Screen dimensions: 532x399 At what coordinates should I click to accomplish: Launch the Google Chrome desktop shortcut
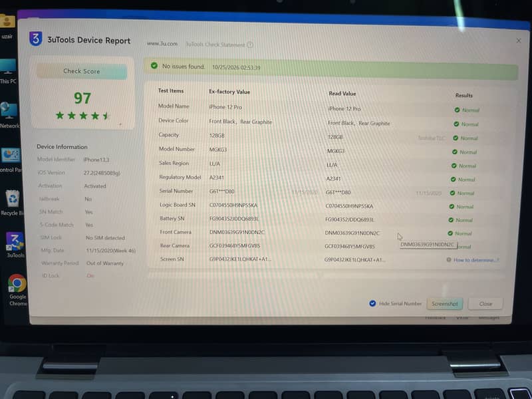18,290
